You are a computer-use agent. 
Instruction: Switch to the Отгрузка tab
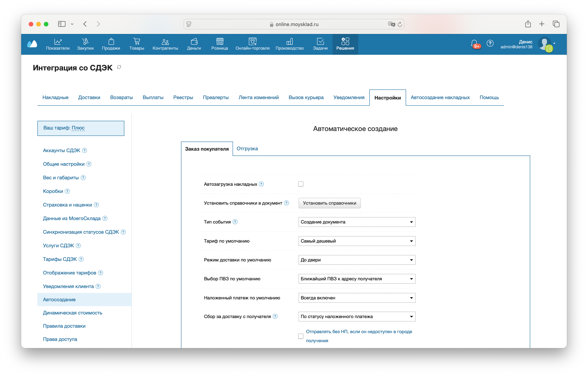(247, 148)
